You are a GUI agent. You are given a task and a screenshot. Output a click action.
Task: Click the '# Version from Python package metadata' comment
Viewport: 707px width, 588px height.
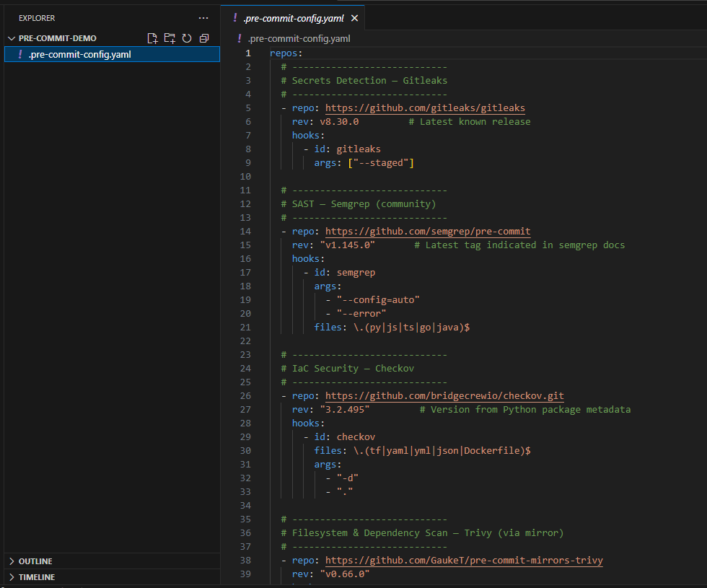click(525, 410)
